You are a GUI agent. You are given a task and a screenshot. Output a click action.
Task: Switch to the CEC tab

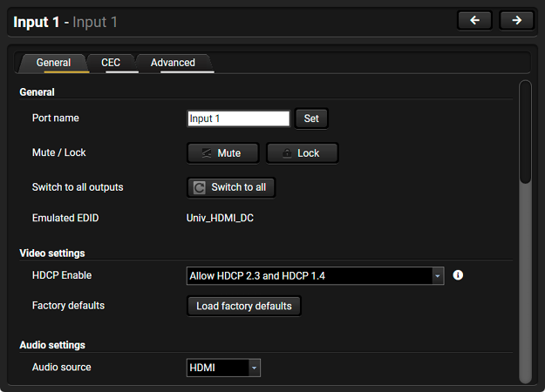111,63
